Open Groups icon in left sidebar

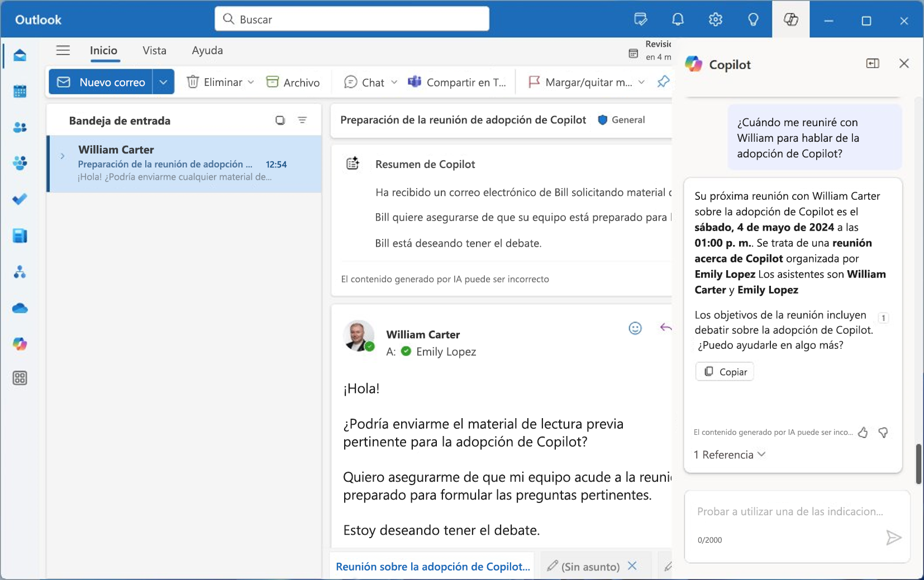(20, 163)
